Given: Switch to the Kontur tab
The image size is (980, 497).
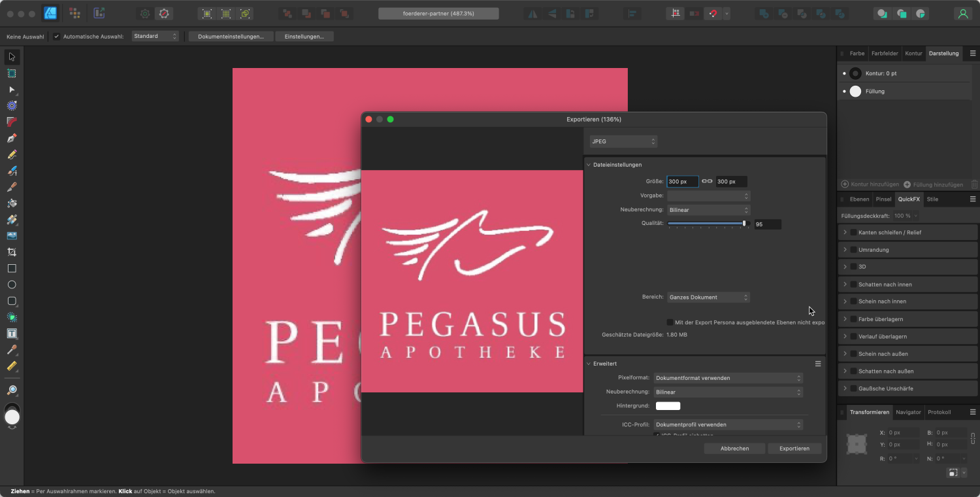Looking at the screenshot, I should coord(913,53).
